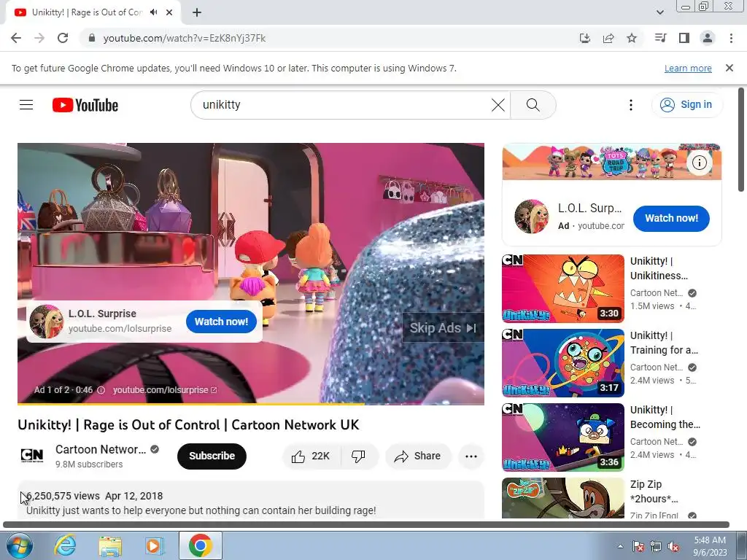Launch Internet Explorer from taskbar
Screen dimensions: 747x560
(65, 545)
